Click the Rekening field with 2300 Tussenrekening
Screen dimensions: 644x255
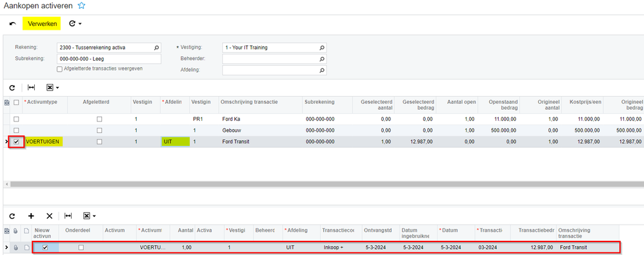(109, 48)
